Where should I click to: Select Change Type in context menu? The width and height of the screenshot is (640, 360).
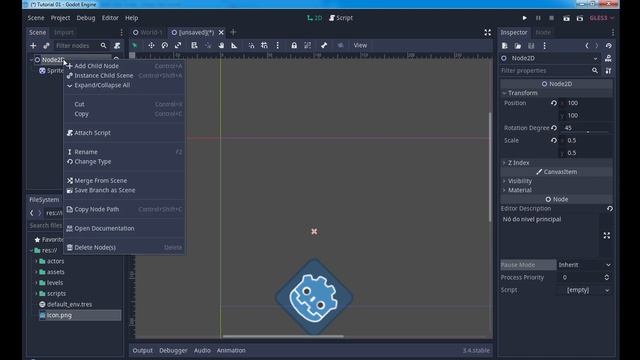pos(124,162)
